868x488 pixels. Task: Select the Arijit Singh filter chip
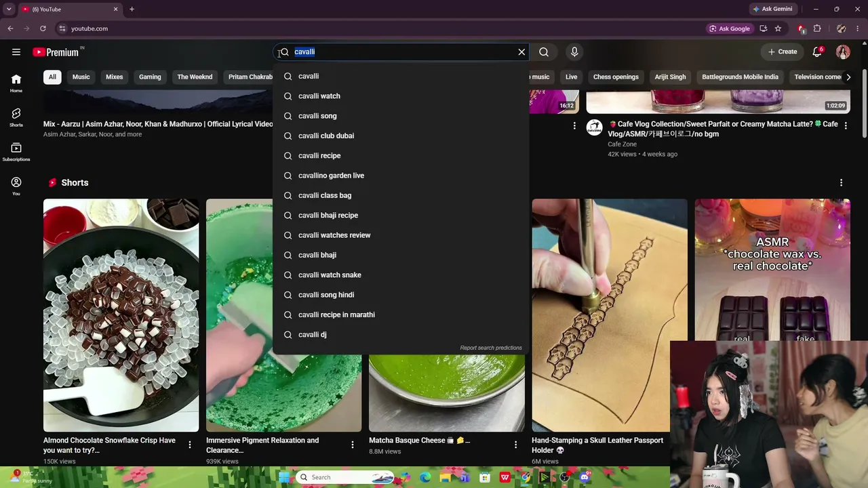(670, 77)
